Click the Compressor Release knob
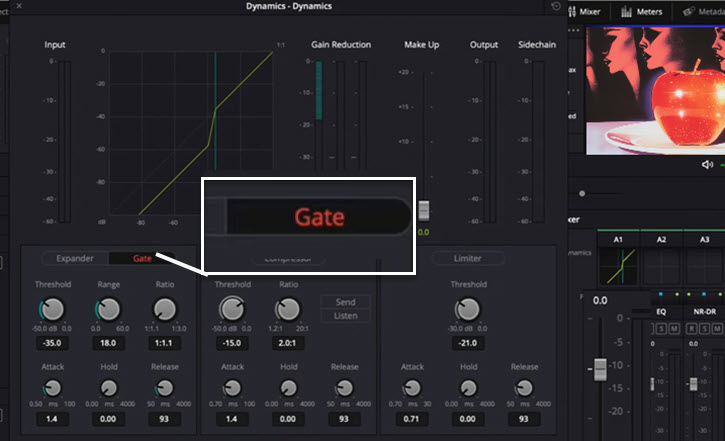Screen dimensions: 725x441 point(344,388)
